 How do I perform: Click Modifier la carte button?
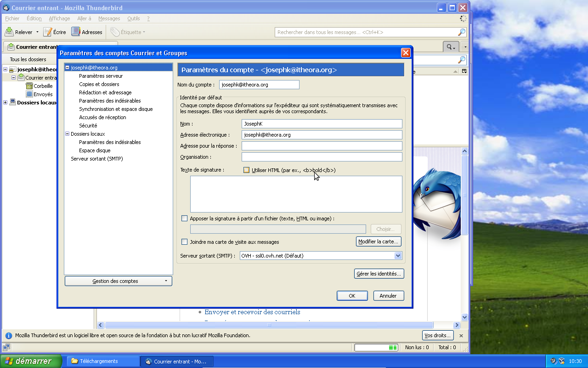(379, 241)
